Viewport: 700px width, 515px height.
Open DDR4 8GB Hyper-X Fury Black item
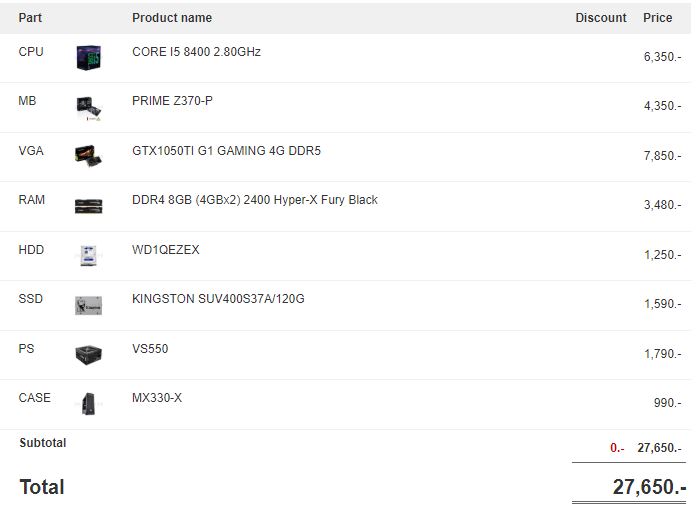254,200
